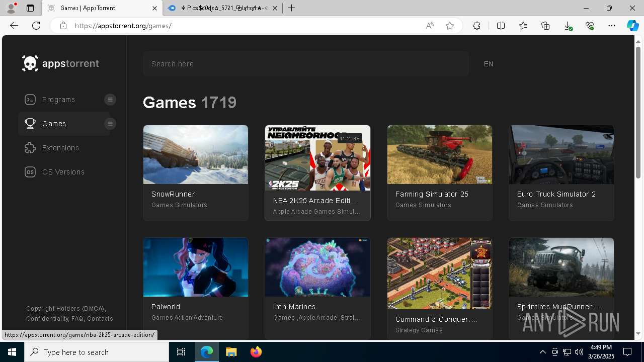This screenshot has height=362, width=644.
Task: Open the Tab actions menu icon
Action: point(30,8)
